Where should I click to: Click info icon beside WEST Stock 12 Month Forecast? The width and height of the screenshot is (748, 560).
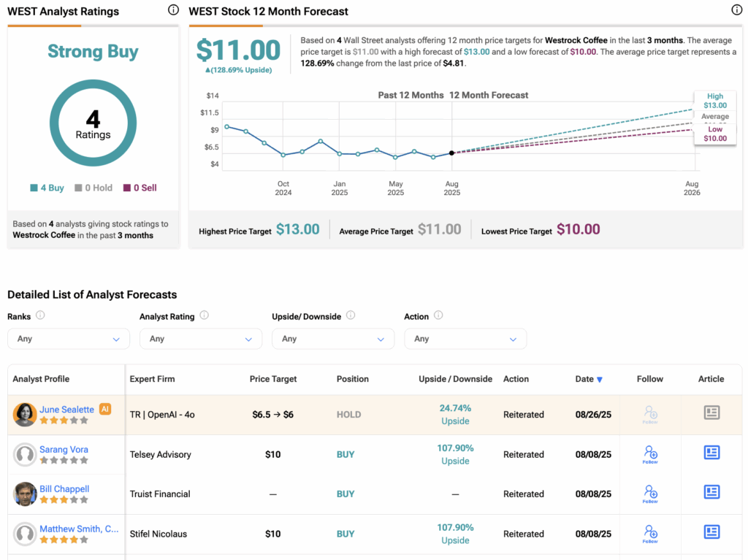click(x=736, y=10)
